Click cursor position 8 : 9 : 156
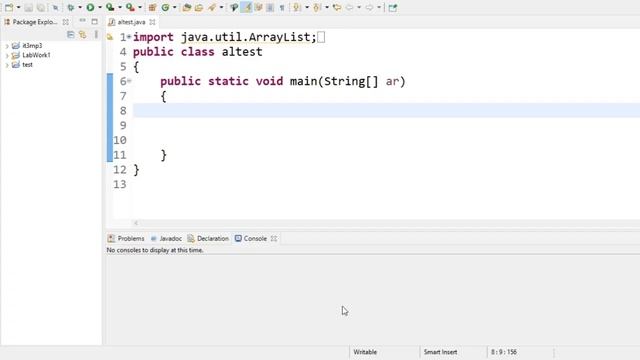Image resolution: width=640 pixels, height=360 pixels. [x=504, y=352]
